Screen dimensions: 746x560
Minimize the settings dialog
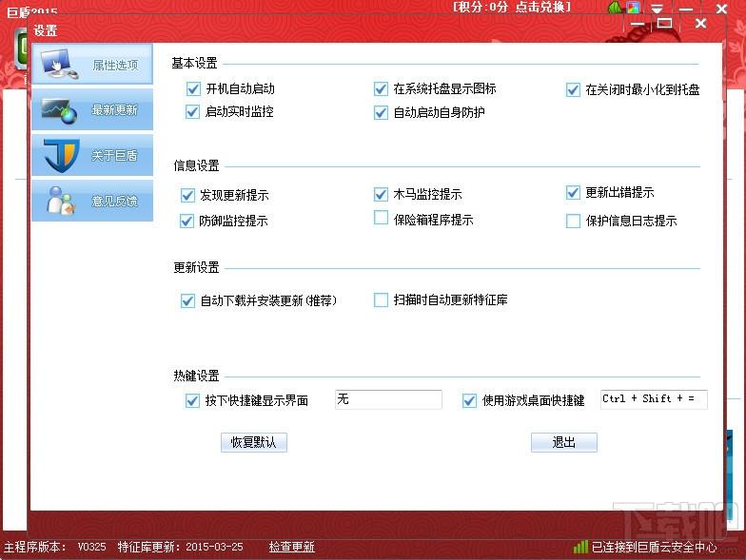click(638, 24)
